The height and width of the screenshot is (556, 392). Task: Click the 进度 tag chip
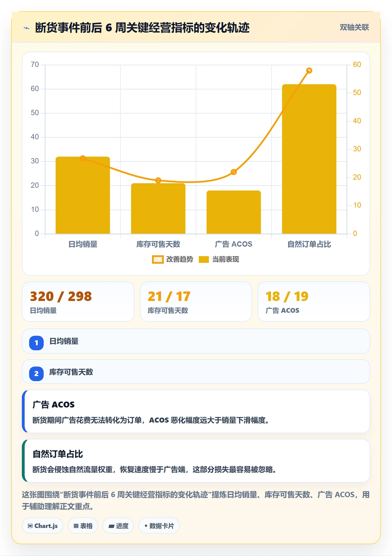118,526
